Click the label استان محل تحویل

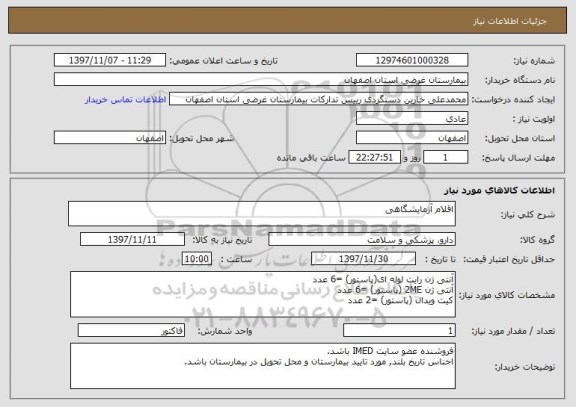tap(520, 138)
